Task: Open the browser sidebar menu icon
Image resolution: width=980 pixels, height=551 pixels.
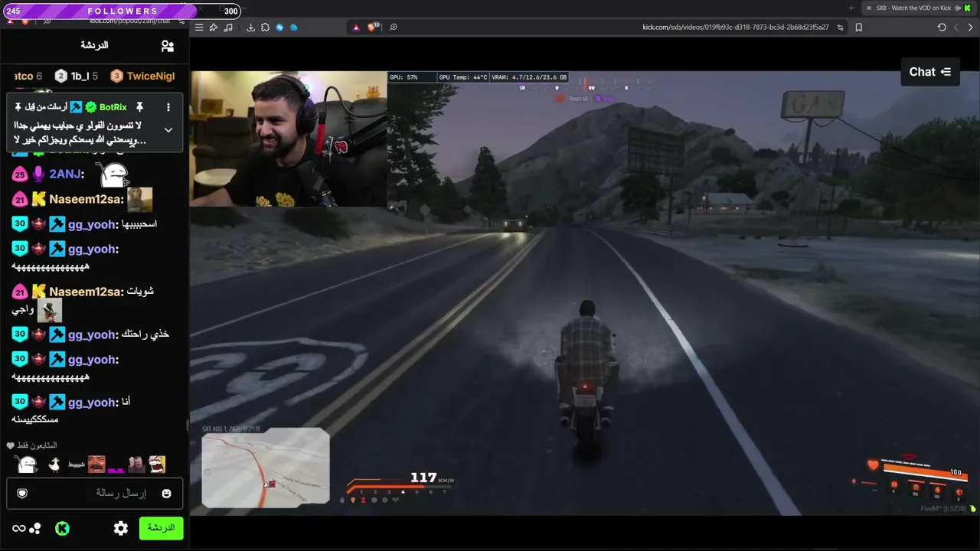Action: point(199,28)
